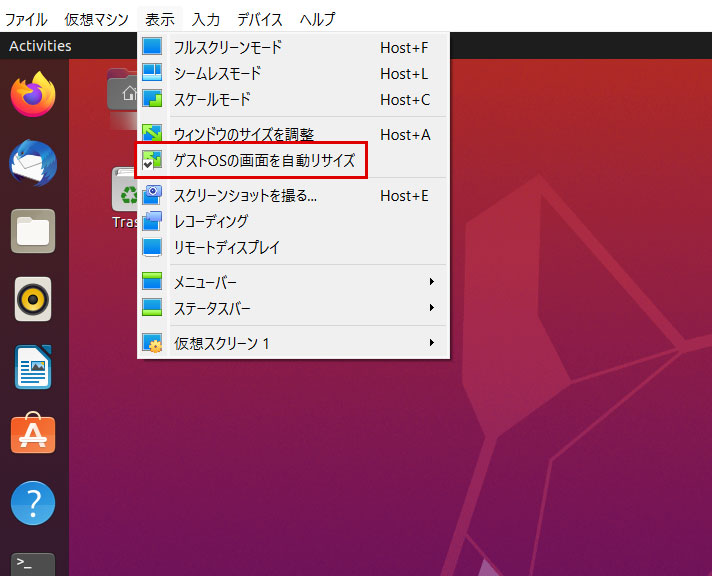Click the menu bar settings icon

point(152,281)
